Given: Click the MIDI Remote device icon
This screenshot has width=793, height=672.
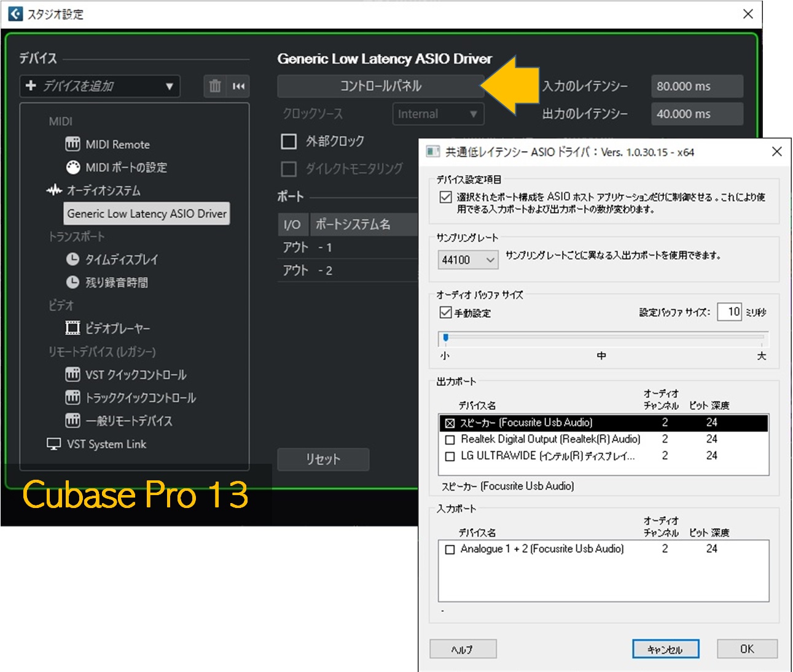Looking at the screenshot, I should (x=72, y=144).
